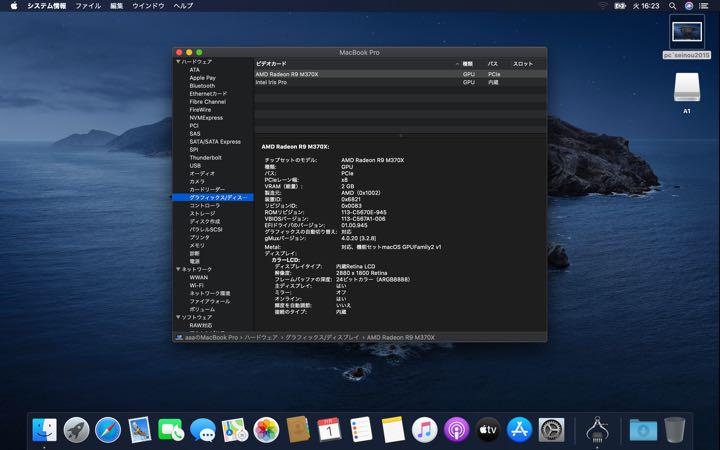Click グラフィックス/ディスプレイ in bottom path bar
This screenshot has width=720, height=450.
pos(322,338)
